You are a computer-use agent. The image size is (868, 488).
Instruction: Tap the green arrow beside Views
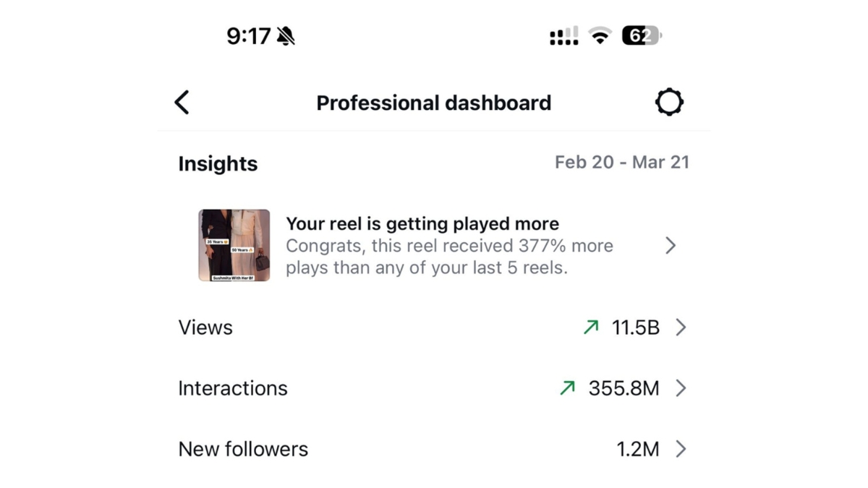591,328
